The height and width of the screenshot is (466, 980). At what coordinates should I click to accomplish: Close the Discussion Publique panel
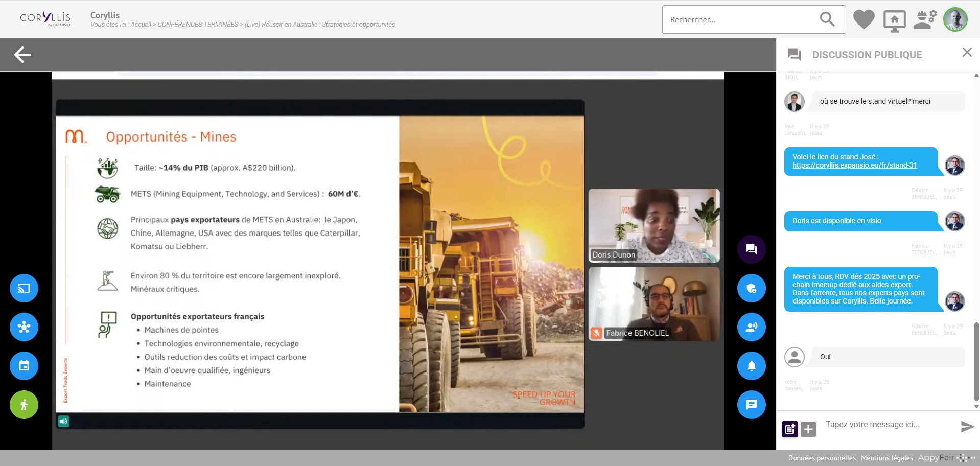coord(967,52)
